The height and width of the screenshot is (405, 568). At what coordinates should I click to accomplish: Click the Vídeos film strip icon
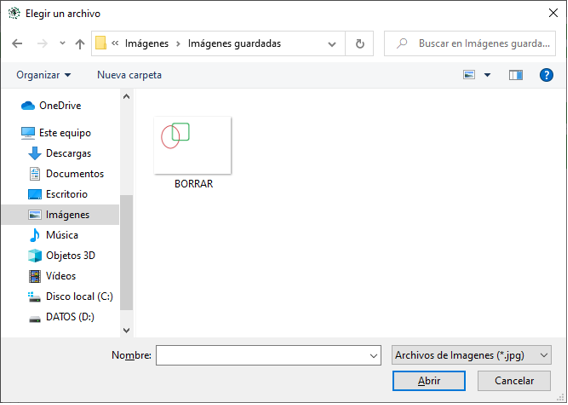pyautogui.click(x=35, y=276)
